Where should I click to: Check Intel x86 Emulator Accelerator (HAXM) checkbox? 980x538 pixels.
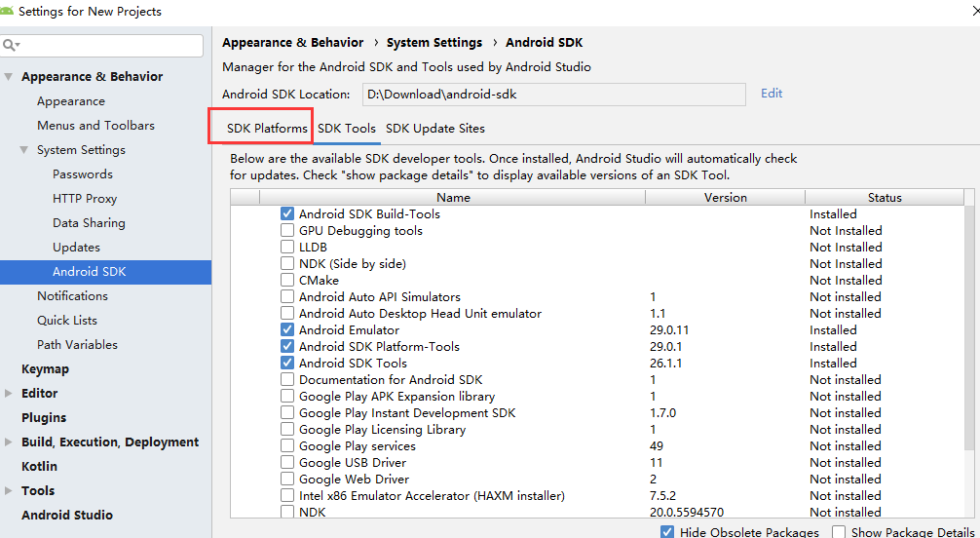(287, 495)
